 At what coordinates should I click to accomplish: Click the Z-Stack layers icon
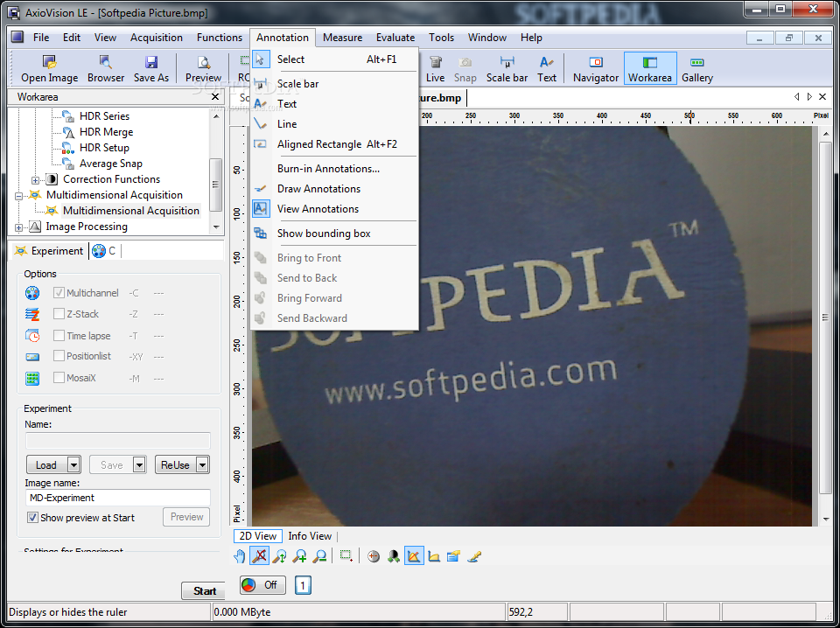(x=32, y=314)
